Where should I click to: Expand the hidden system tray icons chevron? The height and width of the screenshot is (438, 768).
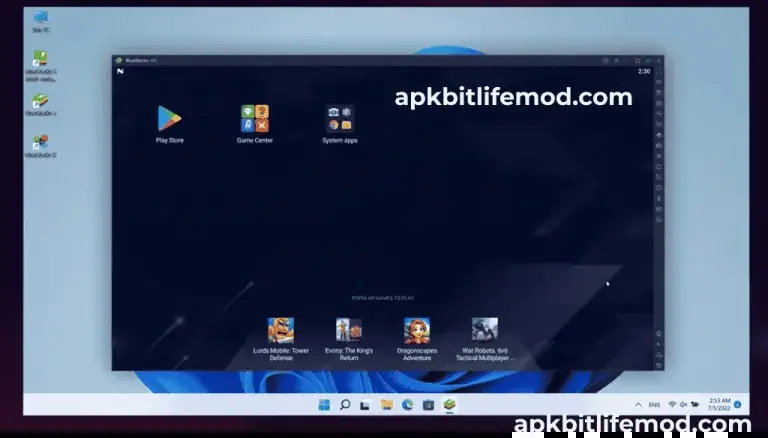click(x=638, y=405)
